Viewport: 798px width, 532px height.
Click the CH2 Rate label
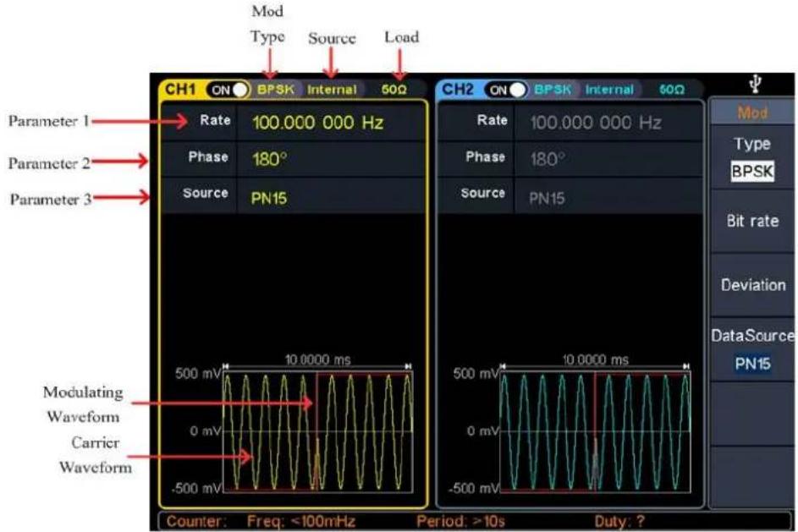point(493,121)
